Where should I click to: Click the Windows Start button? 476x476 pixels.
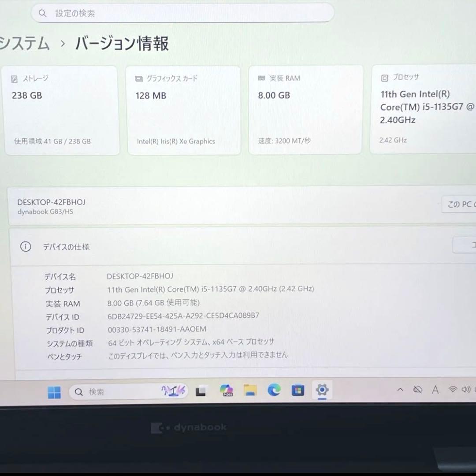tap(54, 390)
